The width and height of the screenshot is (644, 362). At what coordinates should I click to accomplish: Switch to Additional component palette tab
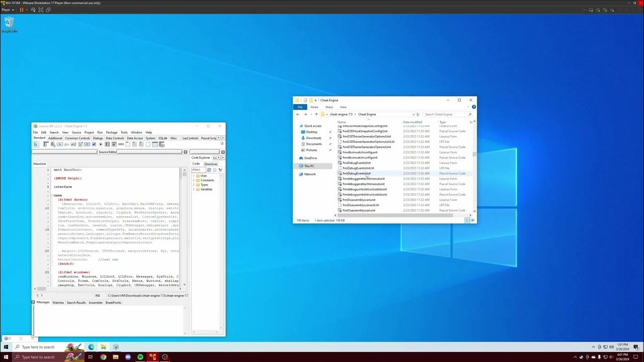coord(55,138)
